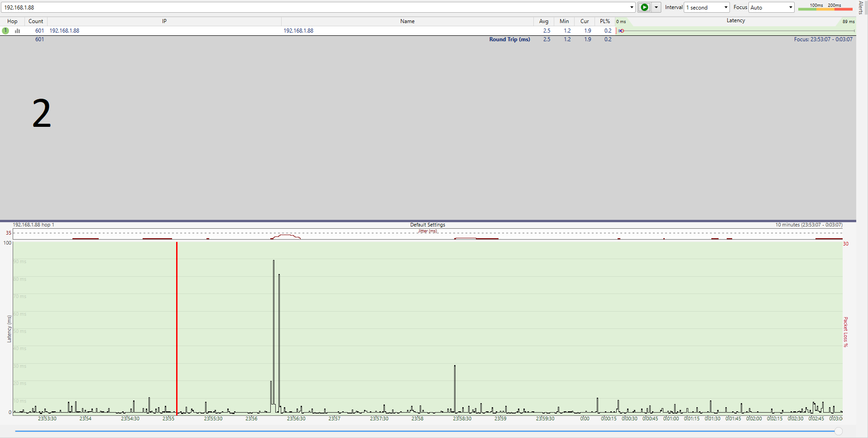
Task: Click the Hop column header
Action: 12,21
